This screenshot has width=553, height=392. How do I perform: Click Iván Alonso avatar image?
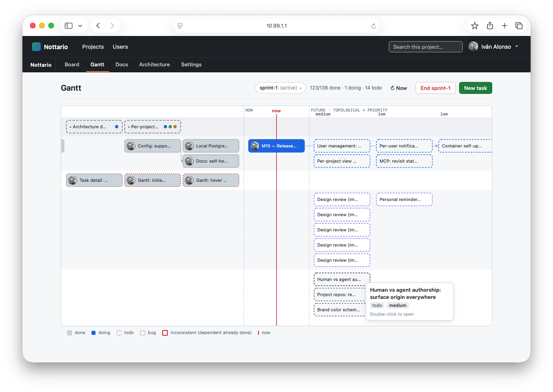[473, 46]
